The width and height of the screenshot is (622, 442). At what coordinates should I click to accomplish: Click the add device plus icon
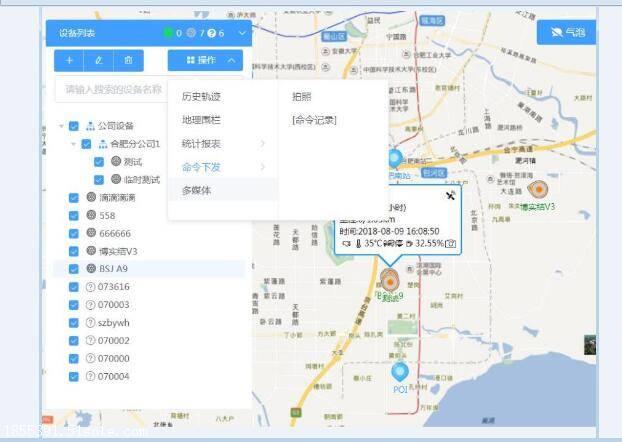click(69, 61)
